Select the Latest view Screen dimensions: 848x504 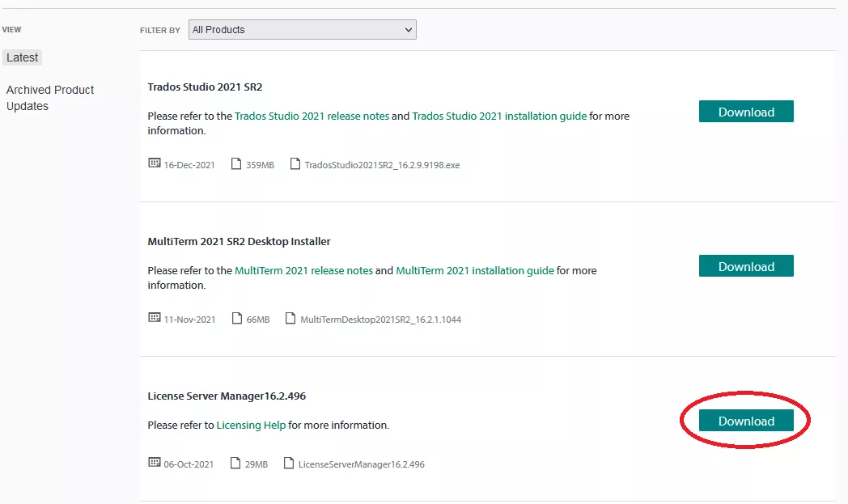(22, 57)
